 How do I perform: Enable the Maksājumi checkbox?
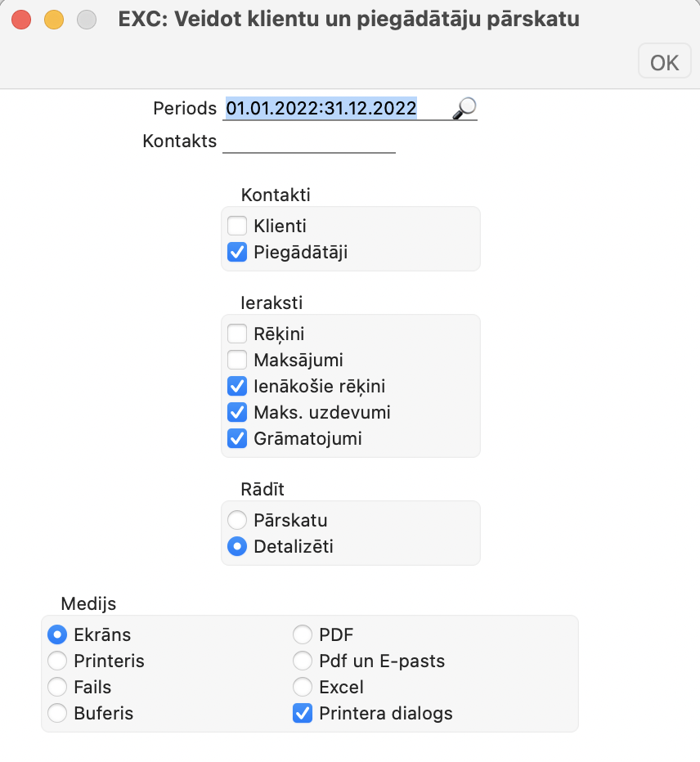click(237, 360)
